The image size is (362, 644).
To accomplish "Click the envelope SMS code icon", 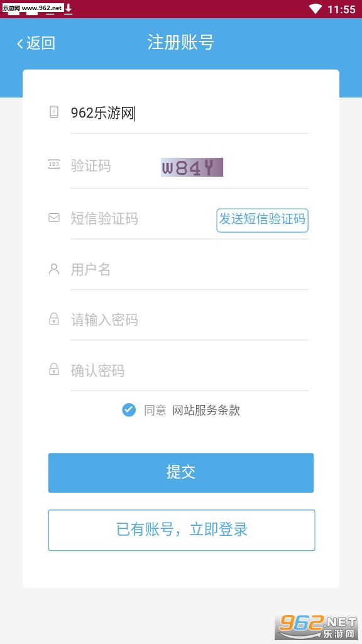I will tap(54, 218).
